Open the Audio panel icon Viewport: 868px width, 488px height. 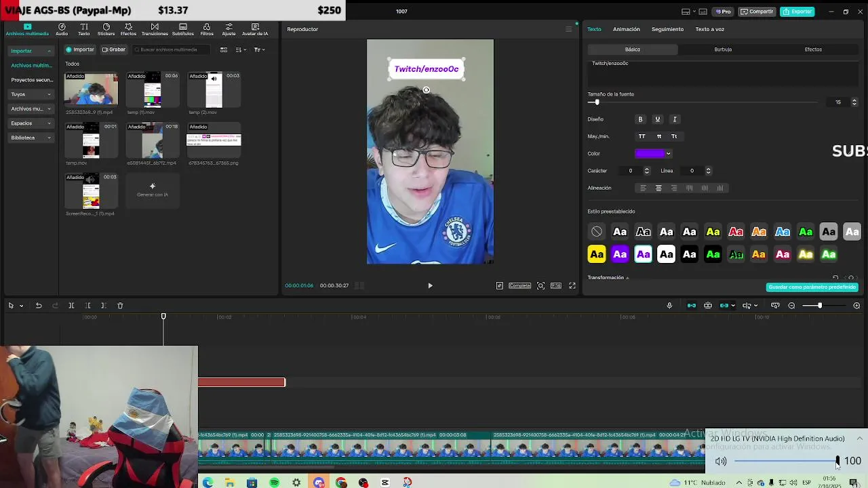[62, 29]
